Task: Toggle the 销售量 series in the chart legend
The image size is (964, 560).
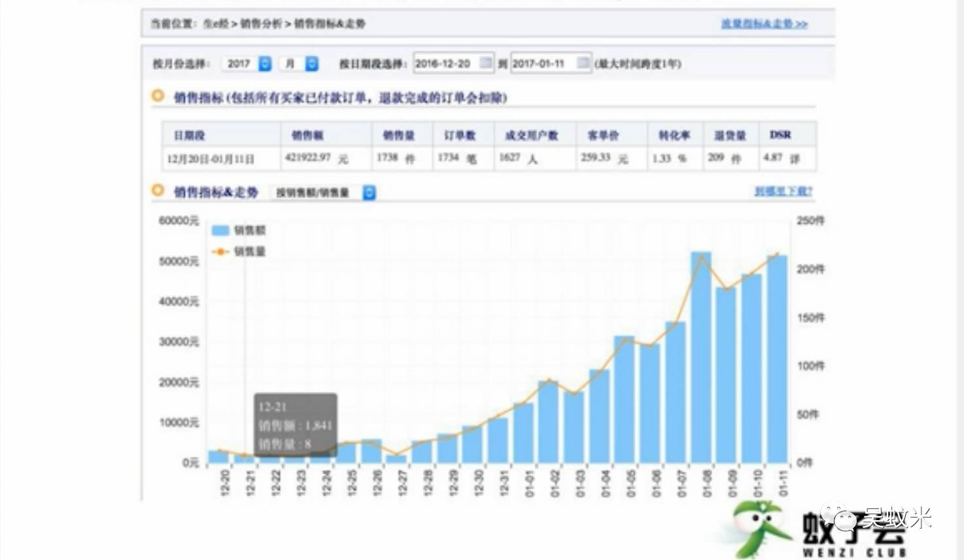Action: (241, 250)
